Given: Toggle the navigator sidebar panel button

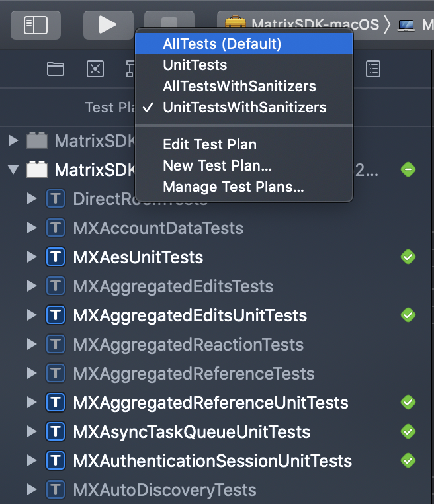Looking at the screenshot, I should (36, 25).
